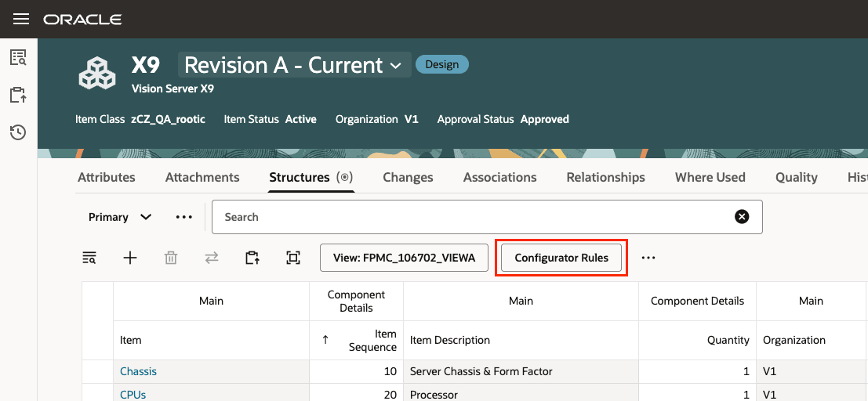
Task: Select the Structures tab
Action: pos(311,178)
